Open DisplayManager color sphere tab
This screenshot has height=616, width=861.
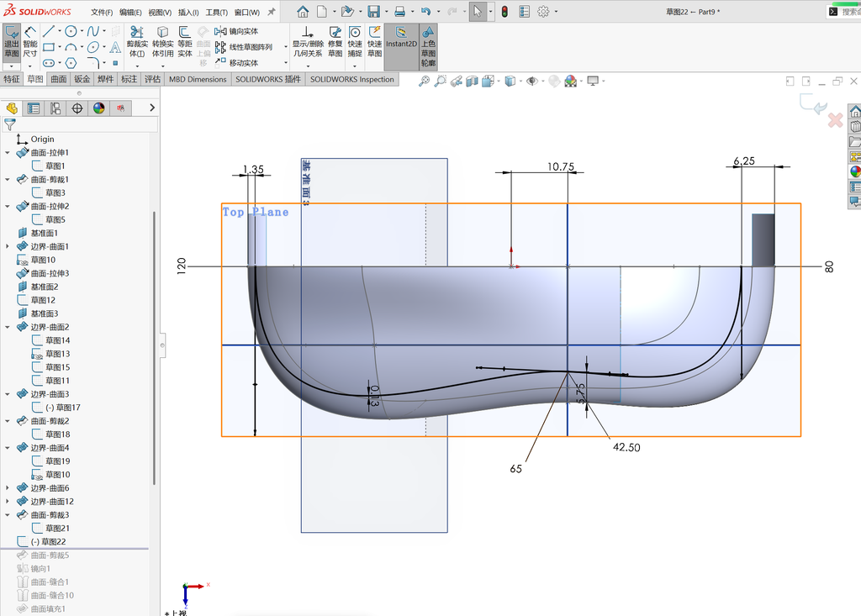[99, 108]
